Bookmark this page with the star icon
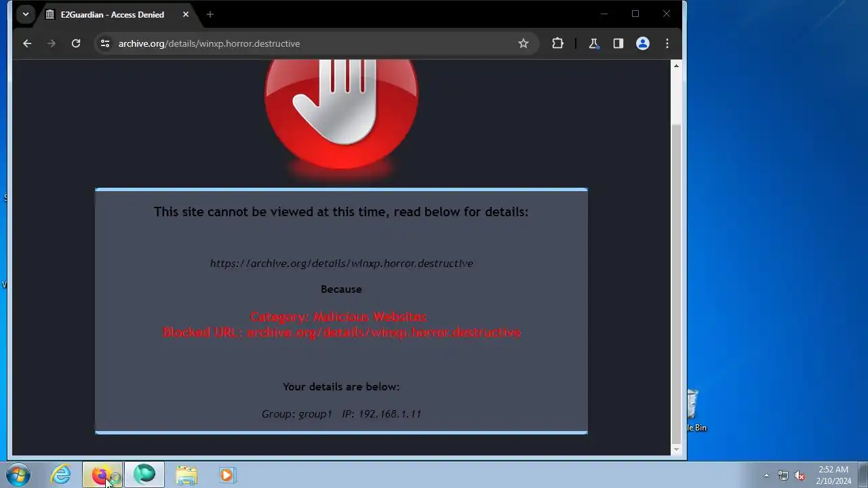868x488 pixels. tap(524, 43)
